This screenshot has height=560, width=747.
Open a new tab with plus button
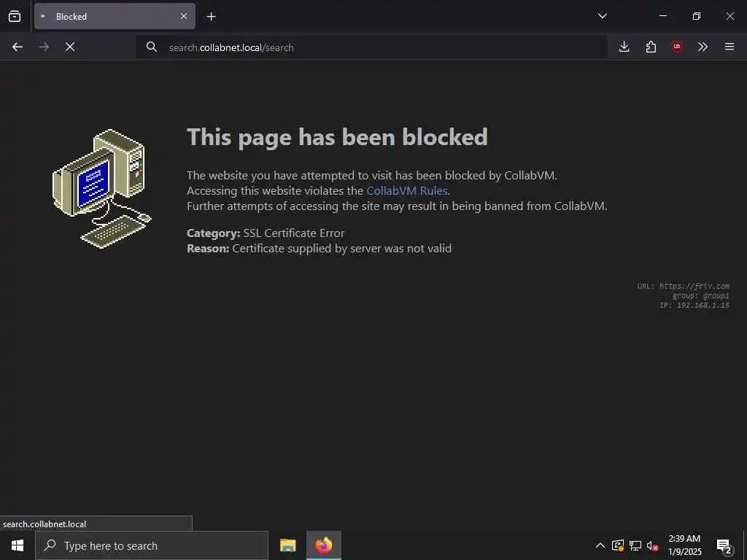211,17
